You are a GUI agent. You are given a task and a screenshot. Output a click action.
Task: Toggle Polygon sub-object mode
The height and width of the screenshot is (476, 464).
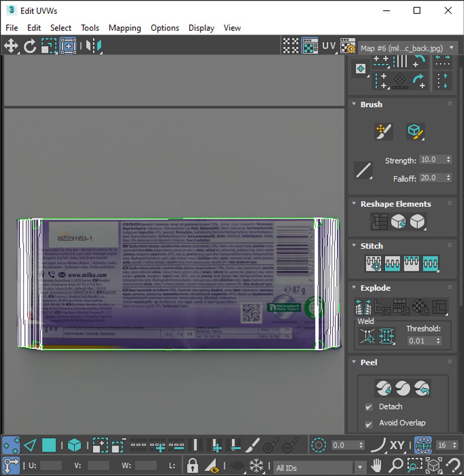pyautogui.click(x=49, y=445)
